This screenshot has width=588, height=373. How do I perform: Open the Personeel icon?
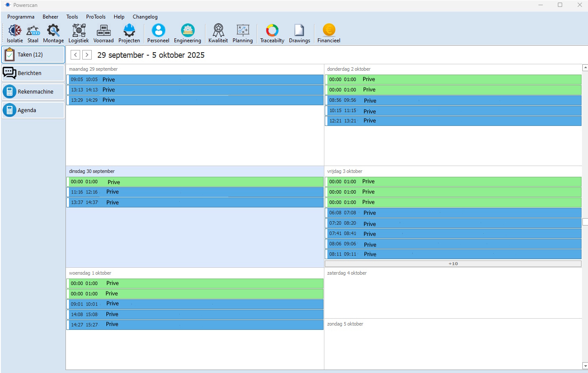[158, 33]
